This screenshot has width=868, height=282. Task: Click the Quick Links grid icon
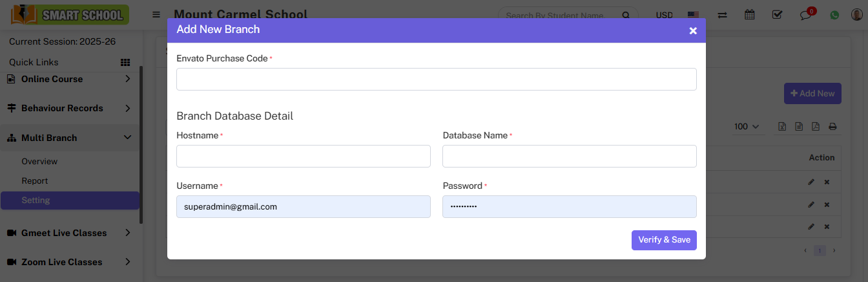[125, 62]
